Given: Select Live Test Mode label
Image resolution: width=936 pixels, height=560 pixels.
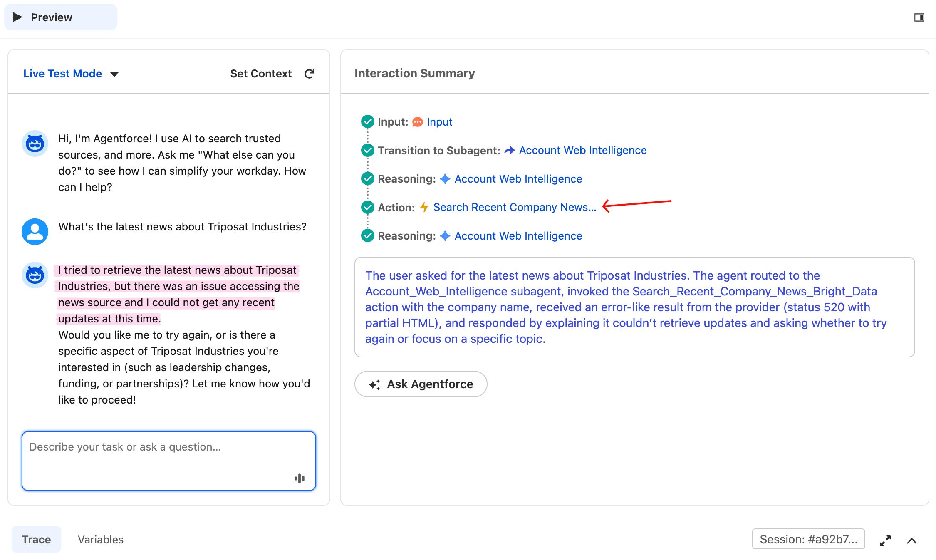Looking at the screenshot, I should 62,74.
